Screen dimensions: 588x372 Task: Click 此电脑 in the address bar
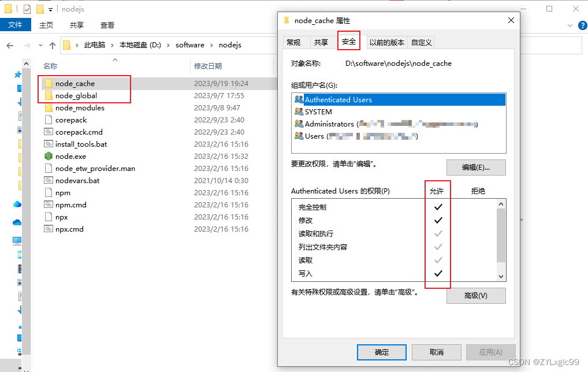coord(95,45)
